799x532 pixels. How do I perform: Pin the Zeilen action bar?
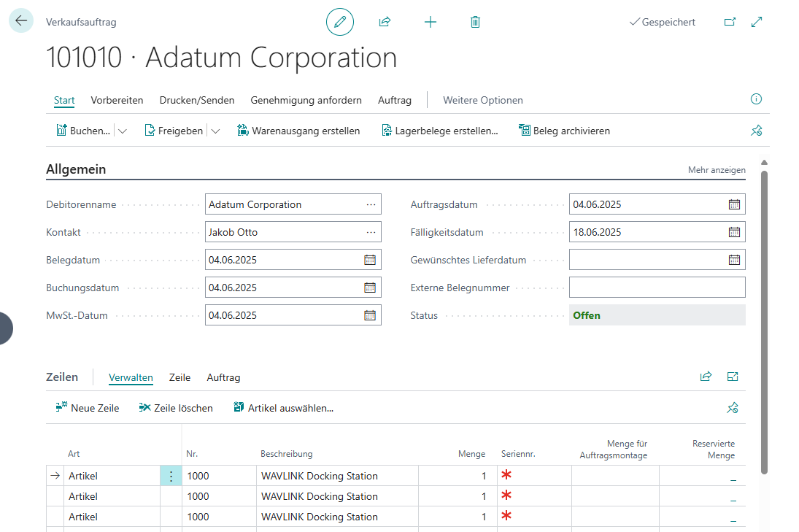pos(733,408)
